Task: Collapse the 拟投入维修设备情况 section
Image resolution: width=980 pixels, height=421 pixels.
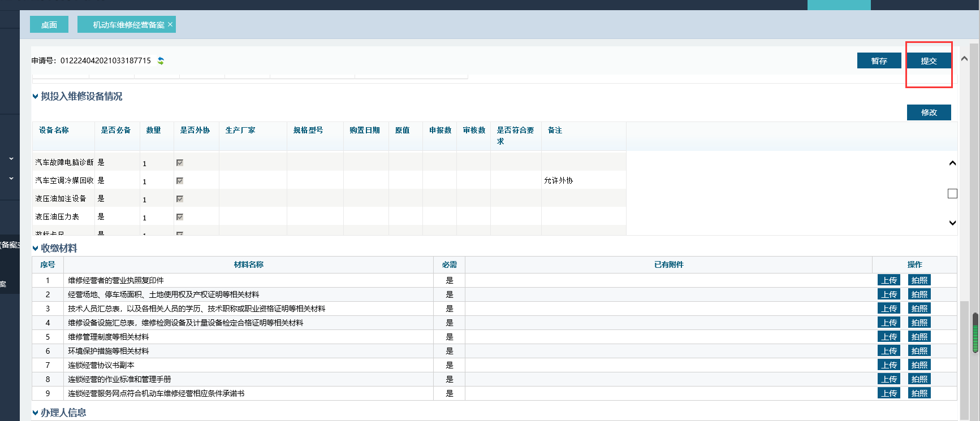Action: [x=36, y=97]
